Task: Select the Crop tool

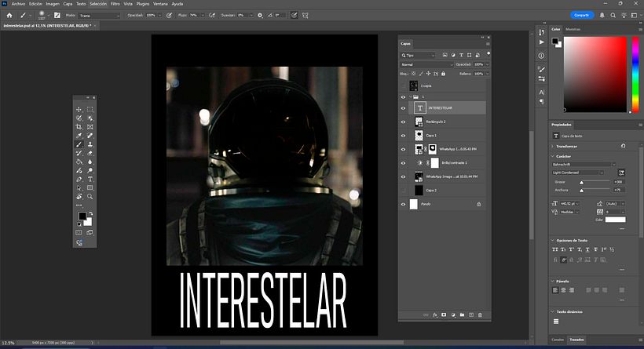Action: click(x=79, y=127)
